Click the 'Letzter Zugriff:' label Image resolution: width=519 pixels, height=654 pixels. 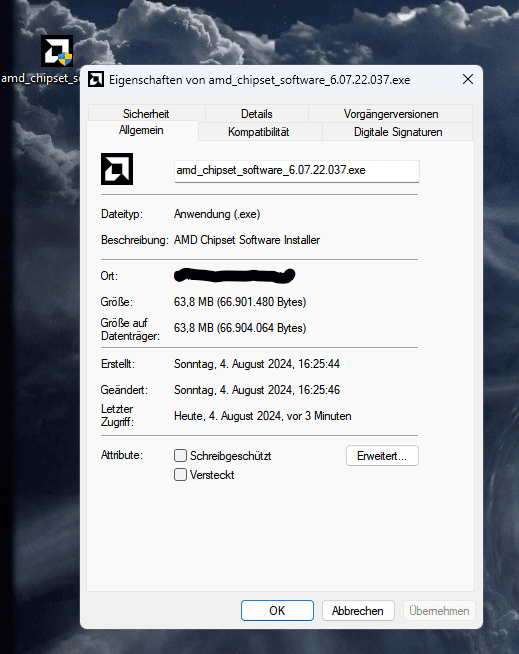[x=117, y=415]
